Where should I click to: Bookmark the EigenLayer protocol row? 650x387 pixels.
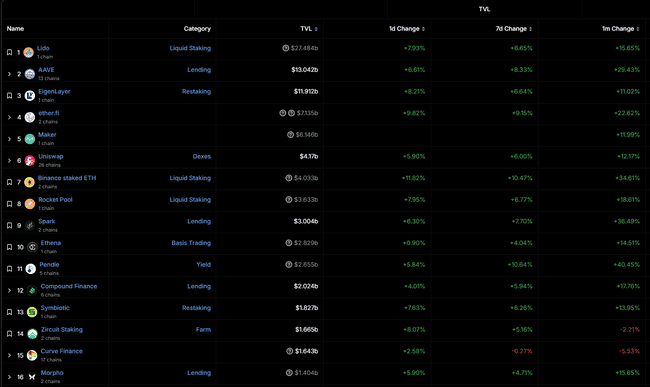point(10,96)
